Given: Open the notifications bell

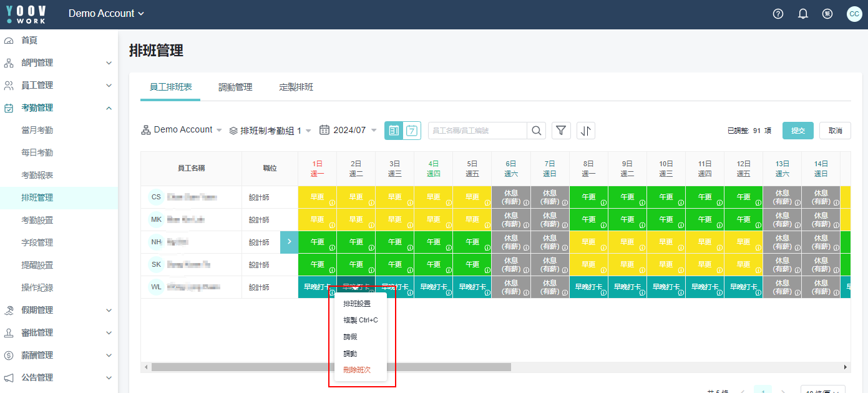Looking at the screenshot, I should pos(803,14).
